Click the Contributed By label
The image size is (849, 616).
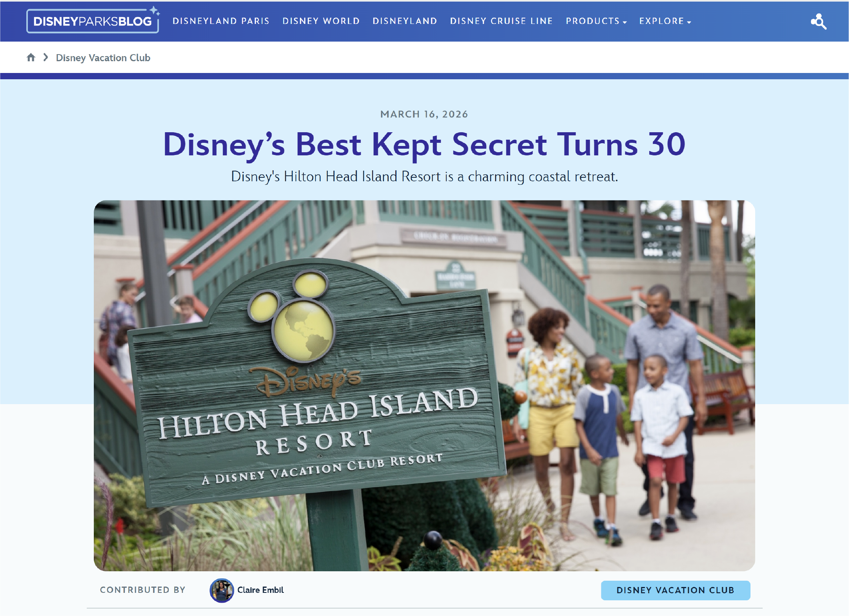coord(142,590)
